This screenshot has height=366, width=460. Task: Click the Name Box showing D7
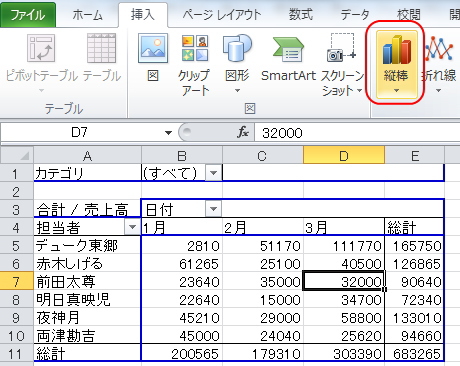click(x=80, y=132)
